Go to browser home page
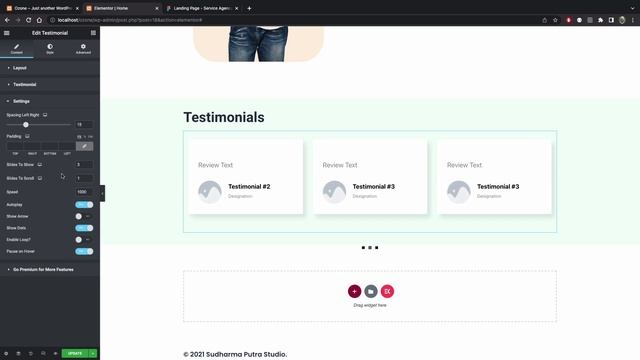640x360 pixels. pyautogui.click(x=39, y=20)
